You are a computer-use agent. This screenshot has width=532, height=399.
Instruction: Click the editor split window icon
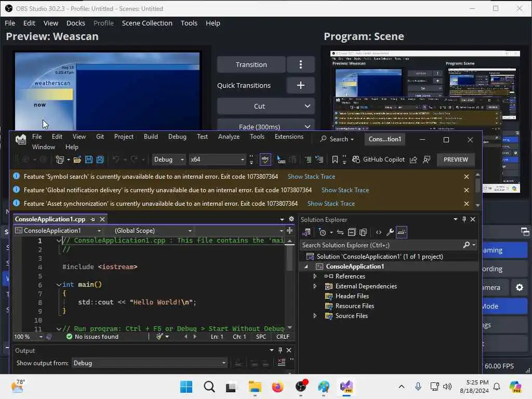coord(289,231)
